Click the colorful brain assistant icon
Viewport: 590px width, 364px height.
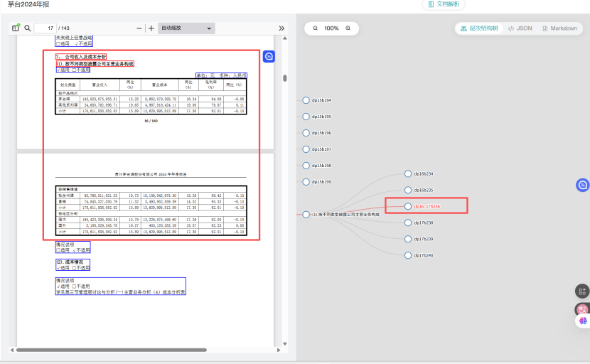coord(583,321)
